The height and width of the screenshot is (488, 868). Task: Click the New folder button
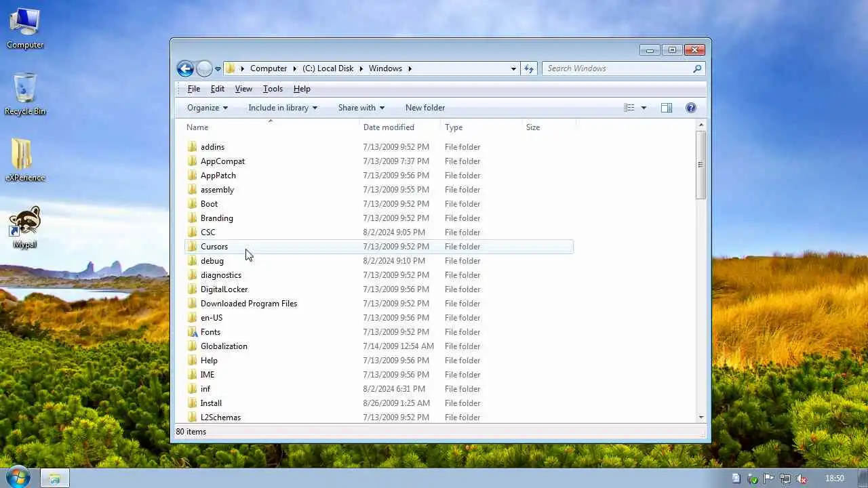coord(425,108)
